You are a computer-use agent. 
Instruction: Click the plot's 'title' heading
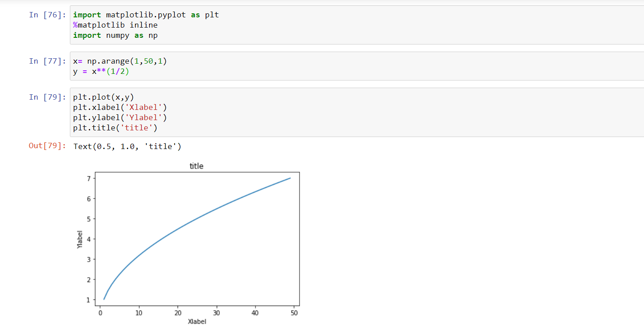(196, 166)
